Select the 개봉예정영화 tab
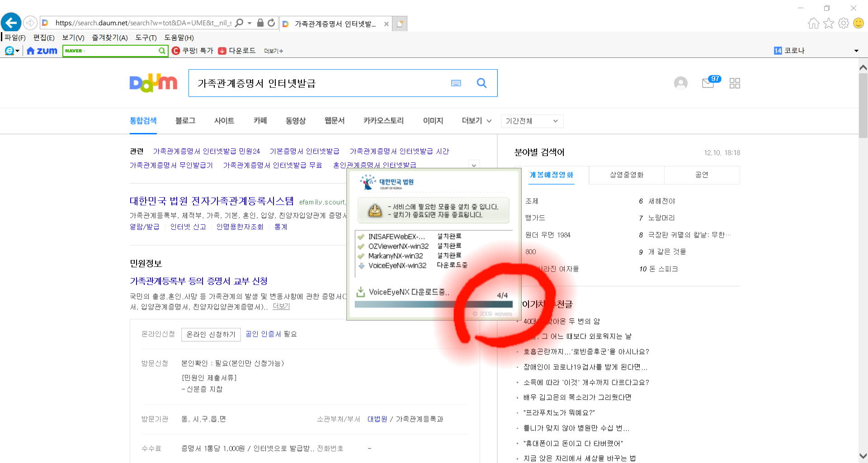 552,175
